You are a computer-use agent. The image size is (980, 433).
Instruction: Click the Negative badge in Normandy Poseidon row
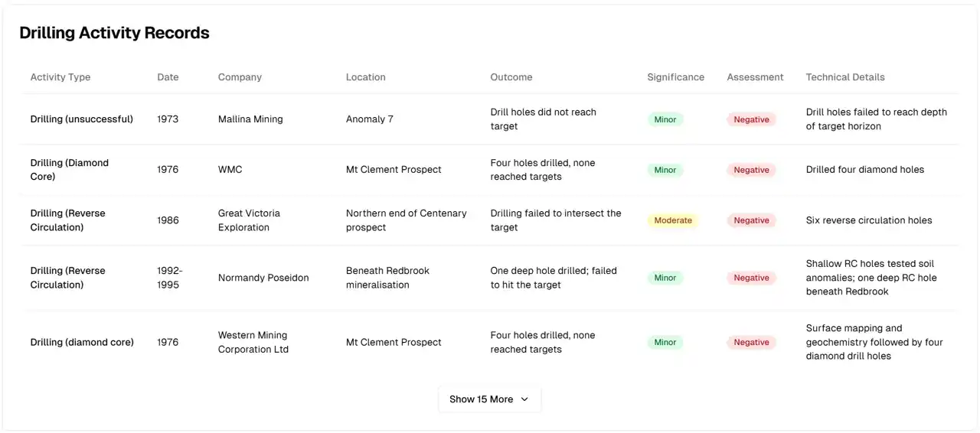click(751, 278)
